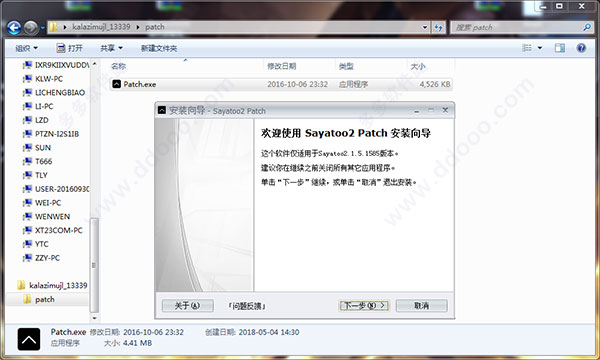Click 打开 in the toolbar
The height and width of the screenshot is (360, 600).
click(70, 48)
